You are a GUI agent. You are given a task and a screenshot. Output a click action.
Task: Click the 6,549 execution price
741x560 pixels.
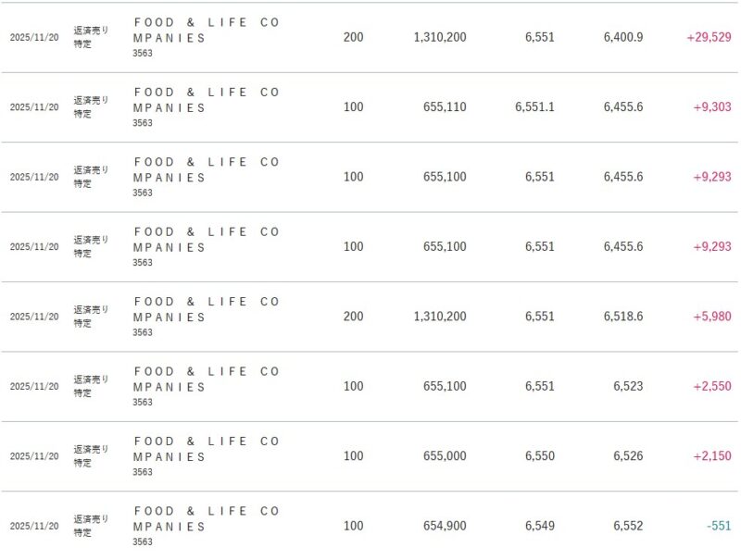(539, 526)
